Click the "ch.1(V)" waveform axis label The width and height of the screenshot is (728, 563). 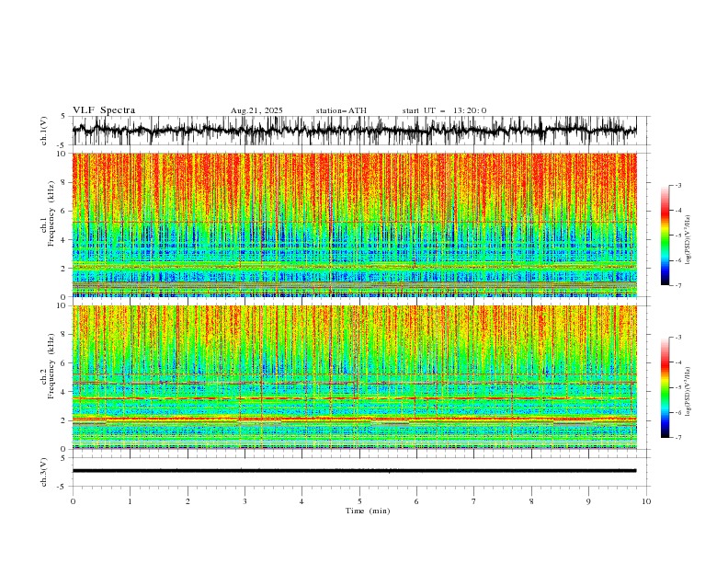click(x=44, y=131)
